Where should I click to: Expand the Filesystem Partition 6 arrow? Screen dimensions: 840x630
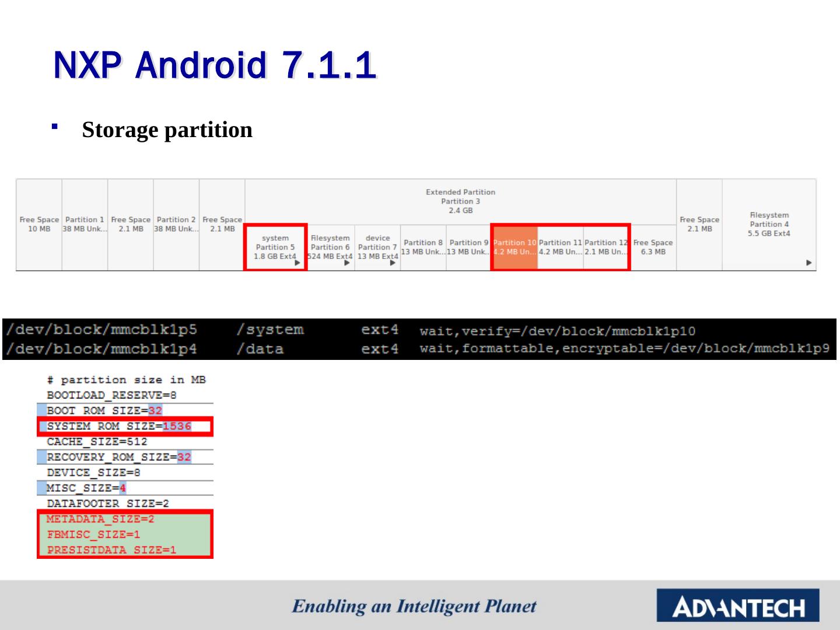(346, 263)
